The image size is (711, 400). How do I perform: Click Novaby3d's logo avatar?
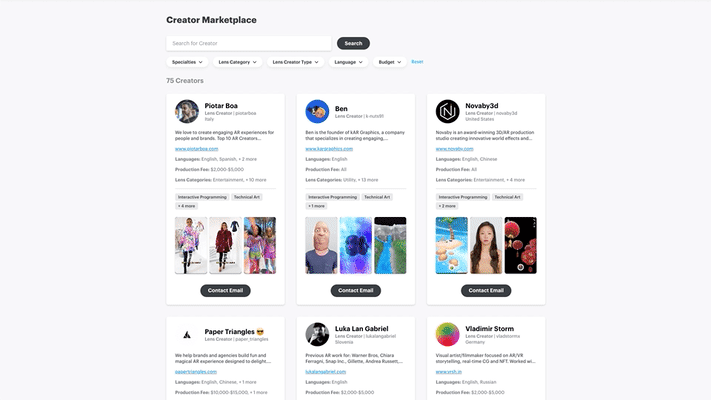(x=448, y=112)
